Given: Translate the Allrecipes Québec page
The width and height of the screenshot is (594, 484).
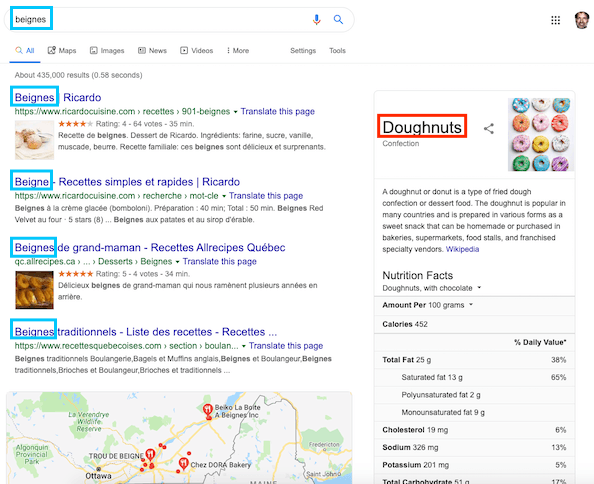Looking at the screenshot, I should [x=220, y=261].
